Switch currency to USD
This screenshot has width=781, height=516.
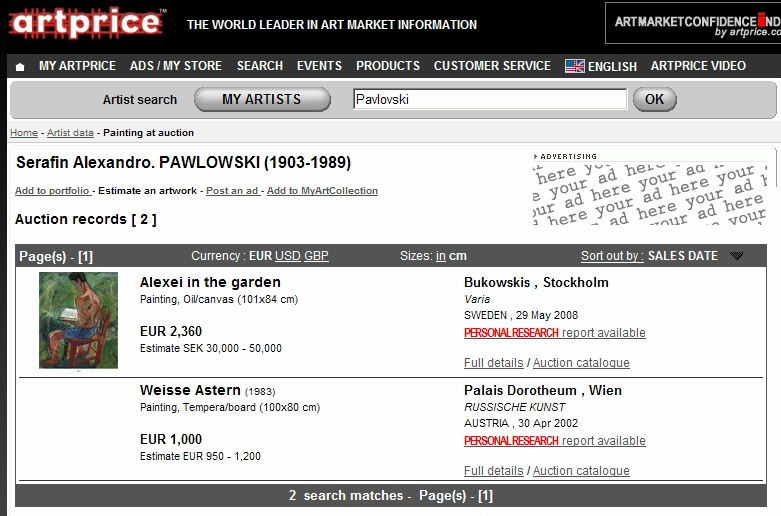click(x=288, y=256)
